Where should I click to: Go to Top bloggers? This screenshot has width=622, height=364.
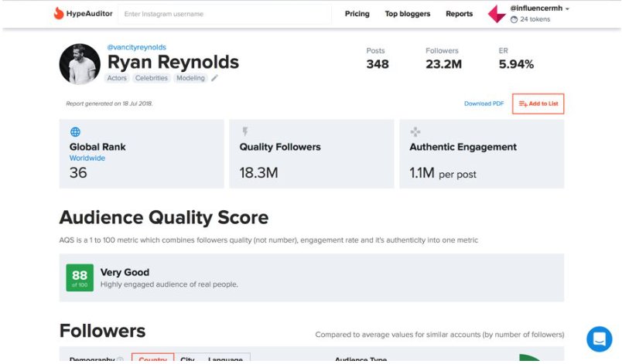pyautogui.click(x=408, y=14)
